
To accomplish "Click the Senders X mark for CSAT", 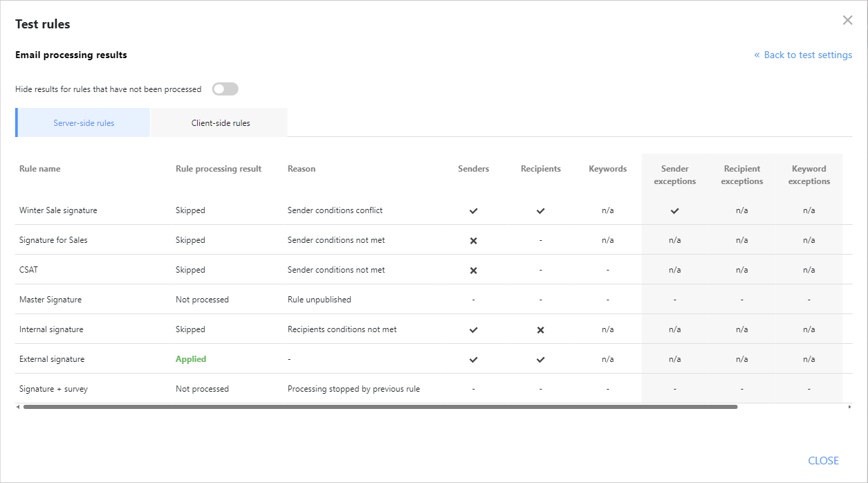I will (x=473, y=270).
